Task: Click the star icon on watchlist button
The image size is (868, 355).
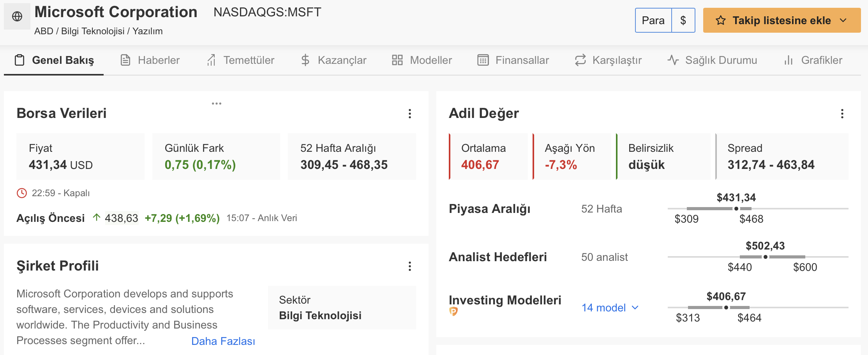Action: pyautogui.click(x=721, y=20)
